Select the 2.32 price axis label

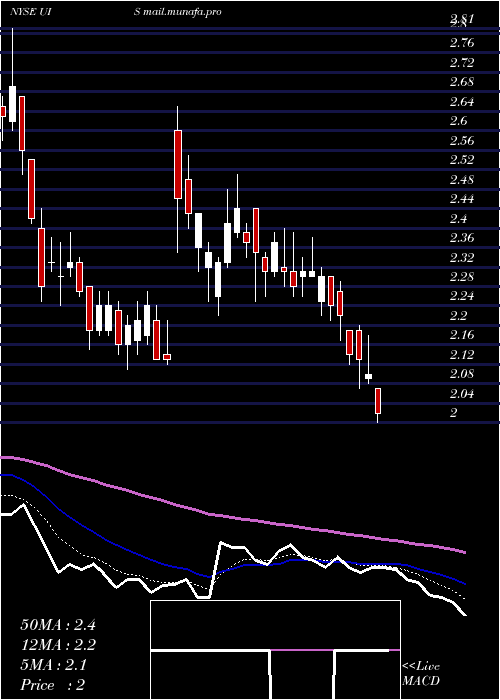tap(462, 257)
